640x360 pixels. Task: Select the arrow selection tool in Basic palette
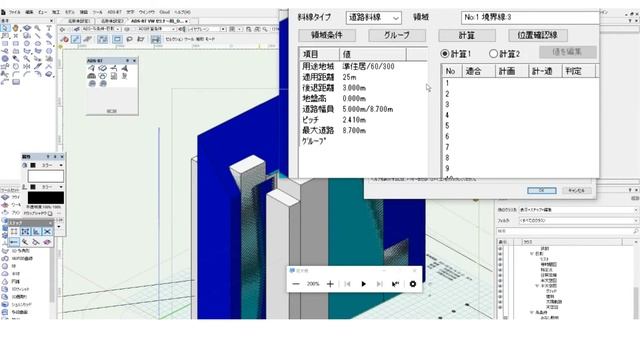tap(4, 27)
